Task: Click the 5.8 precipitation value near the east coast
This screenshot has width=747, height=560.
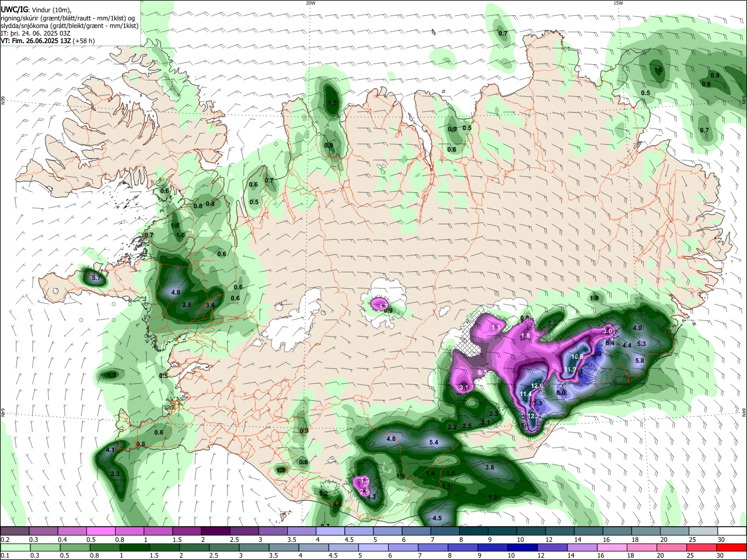Action: (639, 361)
